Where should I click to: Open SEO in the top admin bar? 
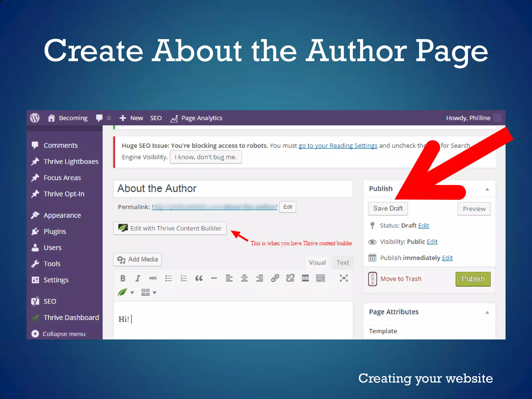pyautogui.click(x=156, y=118)
